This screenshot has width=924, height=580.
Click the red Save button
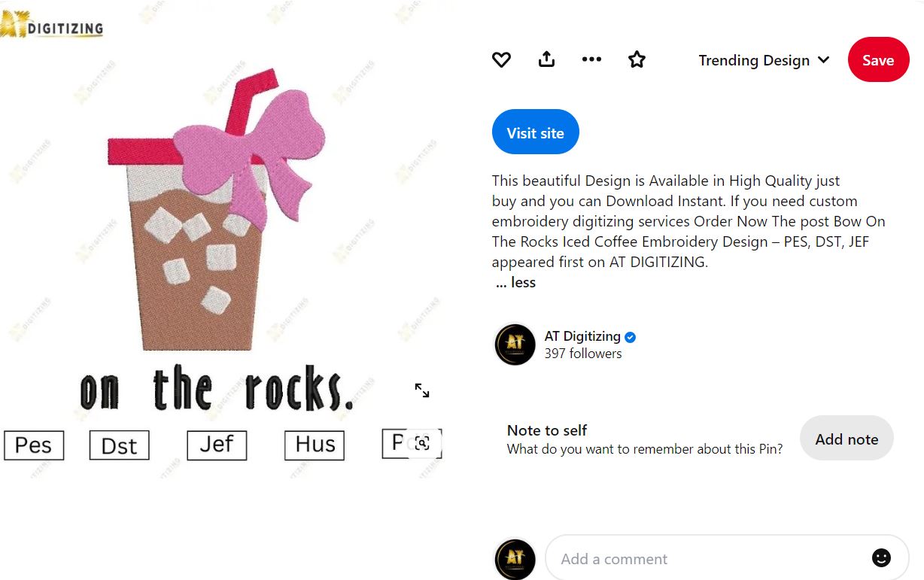tap(878, 59)
